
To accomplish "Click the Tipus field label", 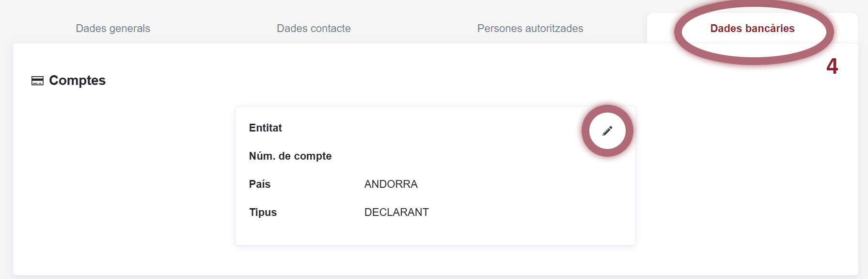I will point(263,213).
